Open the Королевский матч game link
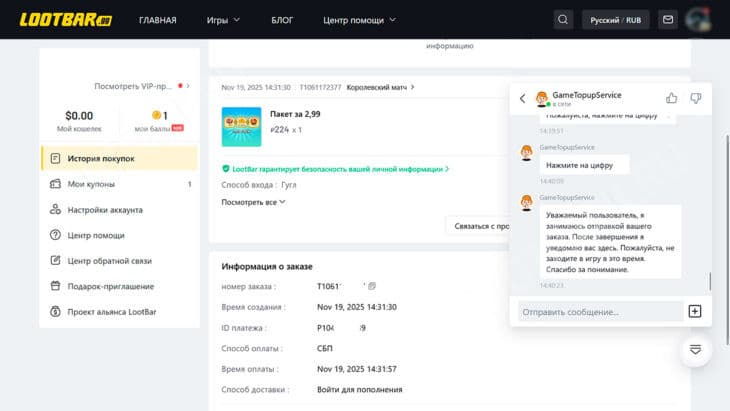 [x=380, y=87]
